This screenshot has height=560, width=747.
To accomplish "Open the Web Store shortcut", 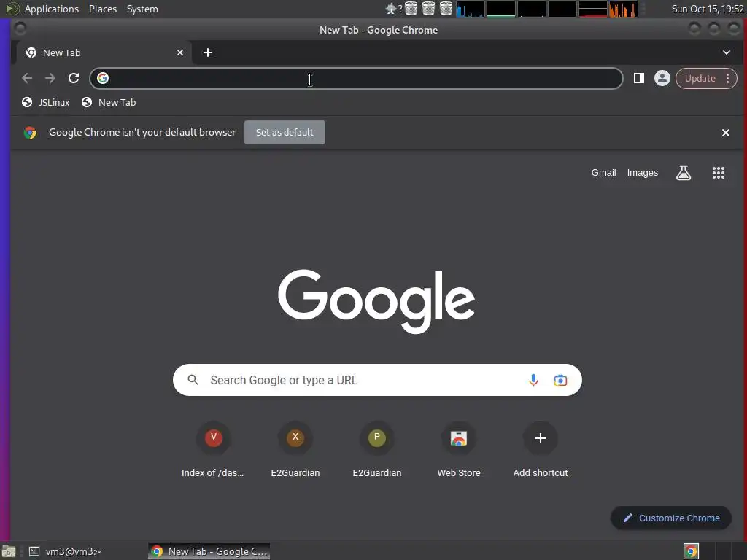I will [459, 450].
